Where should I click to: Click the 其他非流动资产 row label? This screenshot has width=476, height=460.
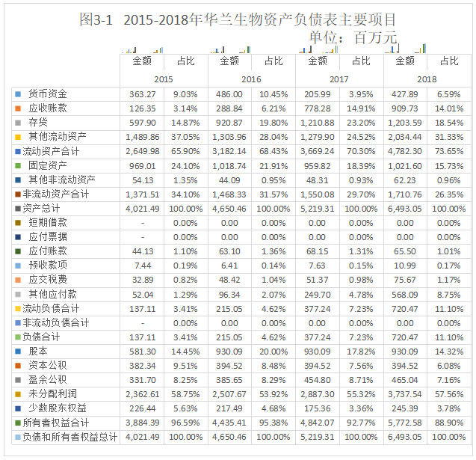62,180
